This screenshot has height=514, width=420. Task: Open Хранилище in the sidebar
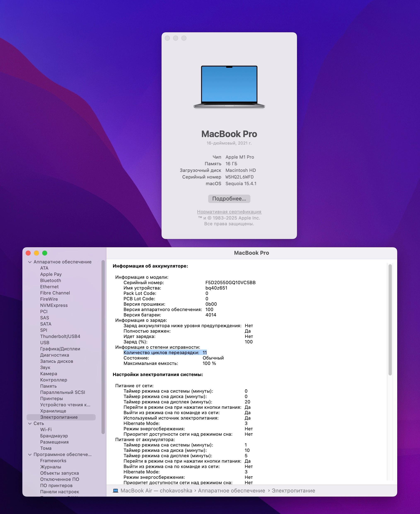53,411
